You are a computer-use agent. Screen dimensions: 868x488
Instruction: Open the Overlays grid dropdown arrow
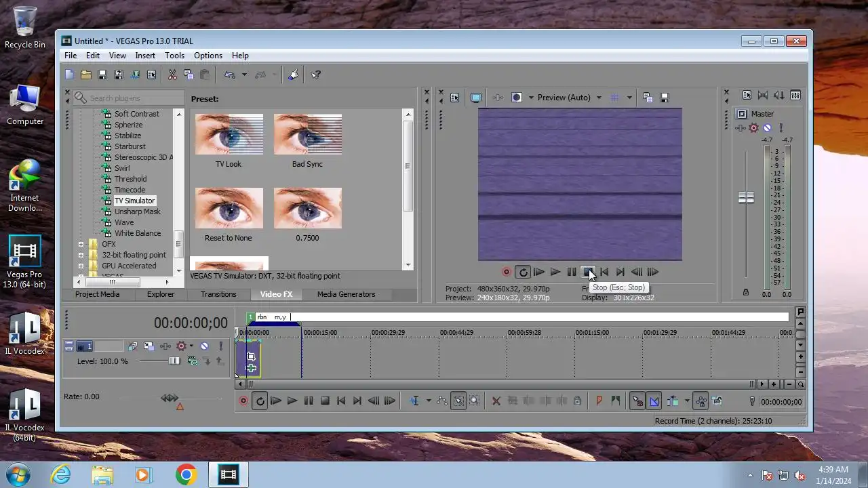click(x=629, y=98)
